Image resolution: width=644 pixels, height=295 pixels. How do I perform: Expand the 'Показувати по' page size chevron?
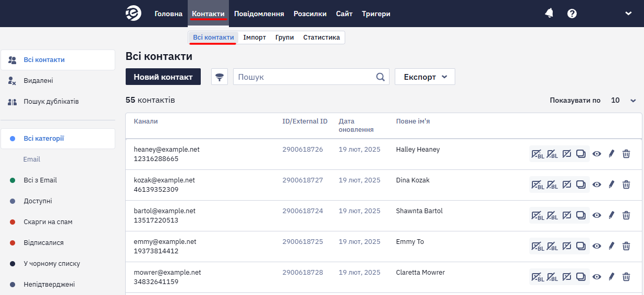pos(633,101)
